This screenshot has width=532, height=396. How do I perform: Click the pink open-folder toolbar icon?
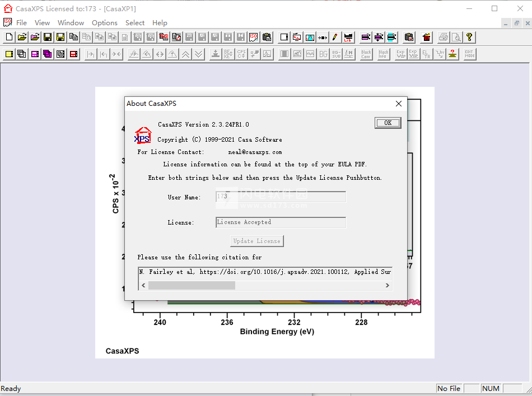[35, 37]
